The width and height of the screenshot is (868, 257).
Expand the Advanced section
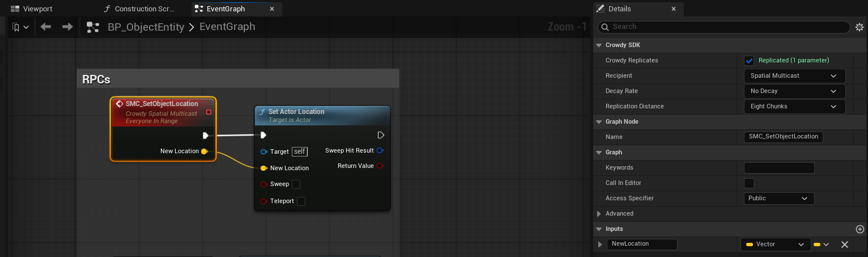[599, 214]
